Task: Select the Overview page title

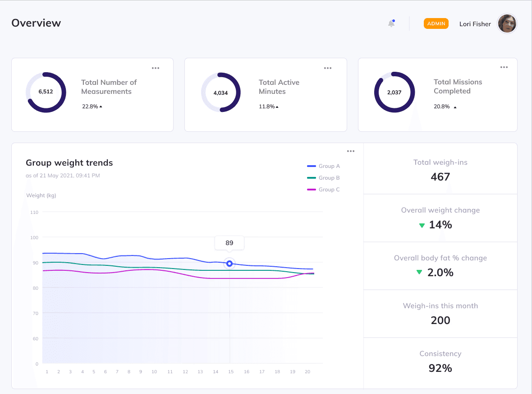Action: pyautogui.click(x=36, y=23)
